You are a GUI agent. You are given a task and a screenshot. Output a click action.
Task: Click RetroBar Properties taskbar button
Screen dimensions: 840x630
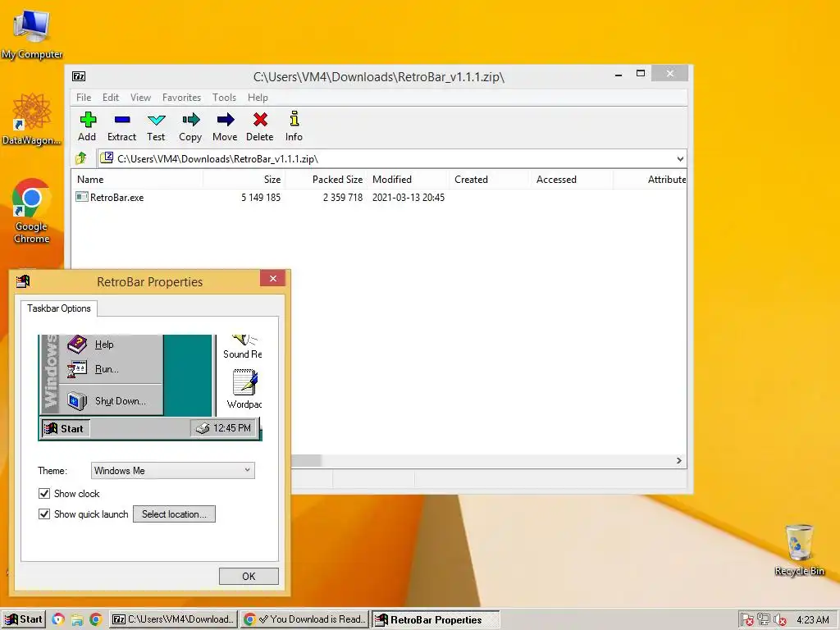click(436, 620)
